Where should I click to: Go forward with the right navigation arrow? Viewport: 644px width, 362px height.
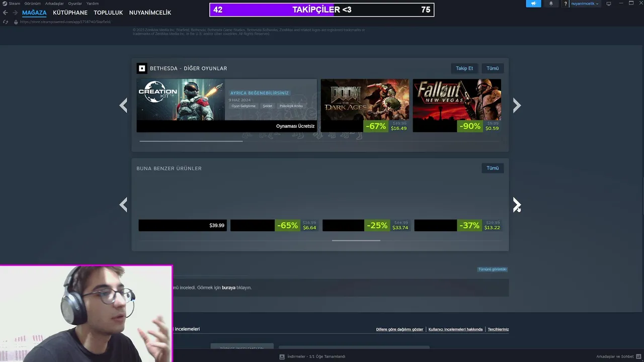15,13
